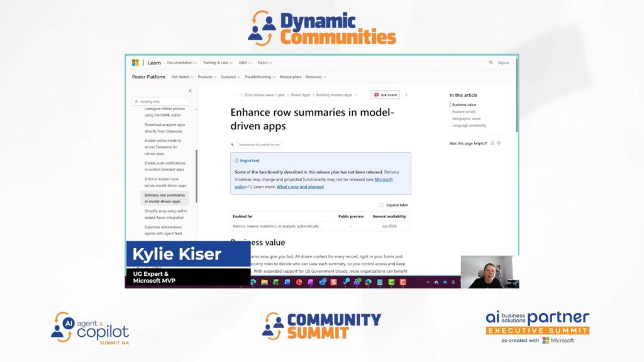The image size is (644, 362).
Task: Expand the Topics dropdown
Action: [265, 63]
